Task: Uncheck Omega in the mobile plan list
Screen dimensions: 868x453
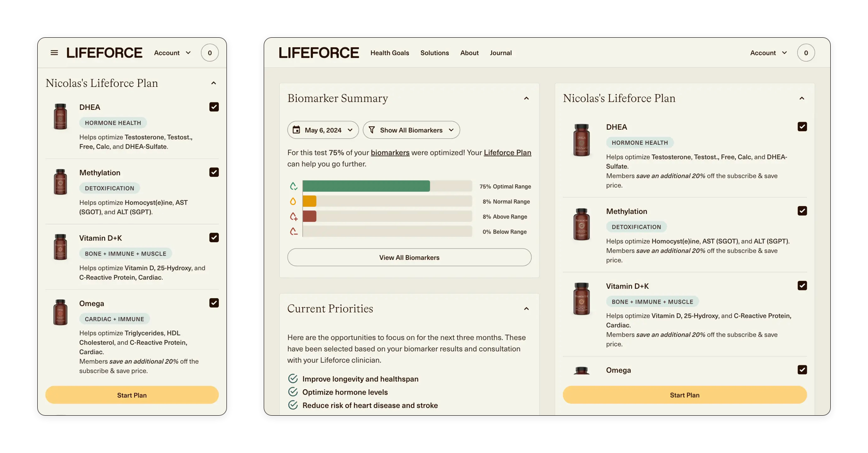Action: coord(214,303)
